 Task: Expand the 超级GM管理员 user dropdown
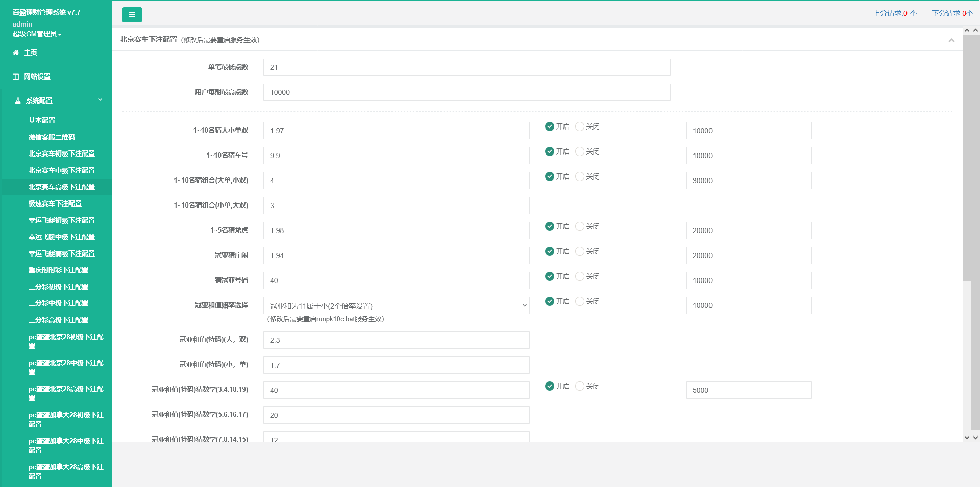[x=37, y=34]
